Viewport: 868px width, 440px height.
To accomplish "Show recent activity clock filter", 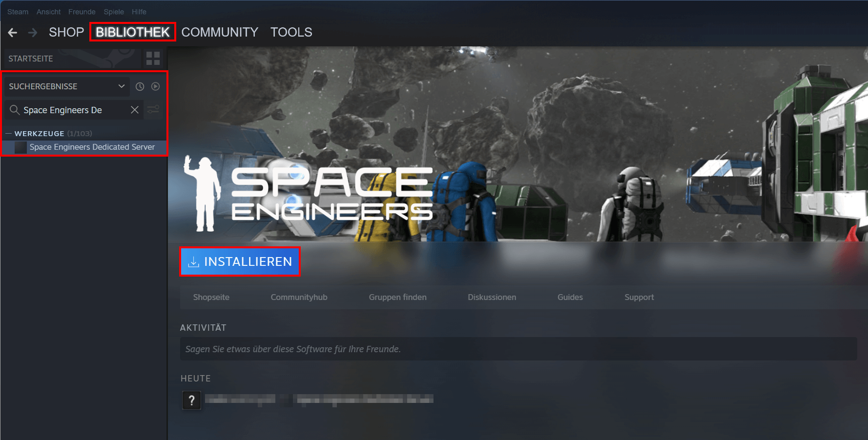I will pyautogui.click(x=140, y=86).
